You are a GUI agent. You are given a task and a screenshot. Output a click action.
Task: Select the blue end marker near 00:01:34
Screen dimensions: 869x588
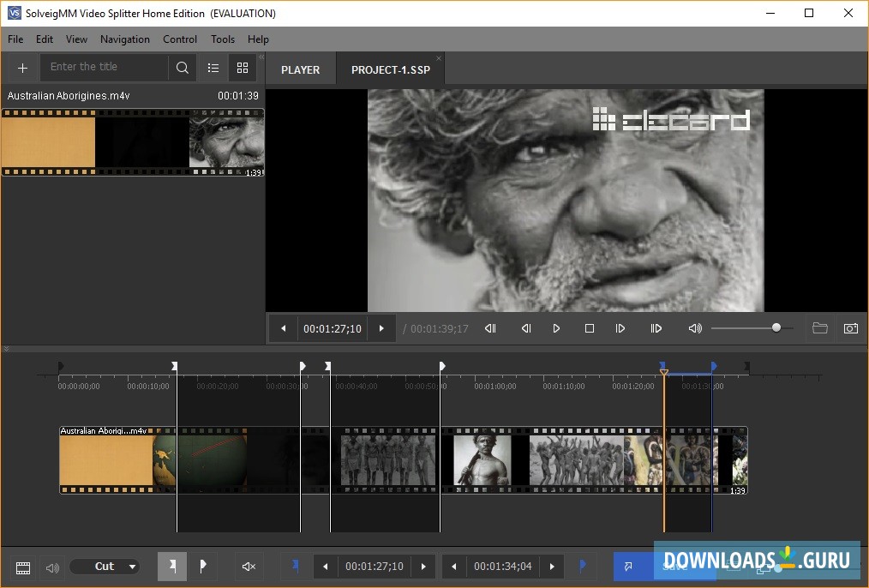(x=714, y=366)
